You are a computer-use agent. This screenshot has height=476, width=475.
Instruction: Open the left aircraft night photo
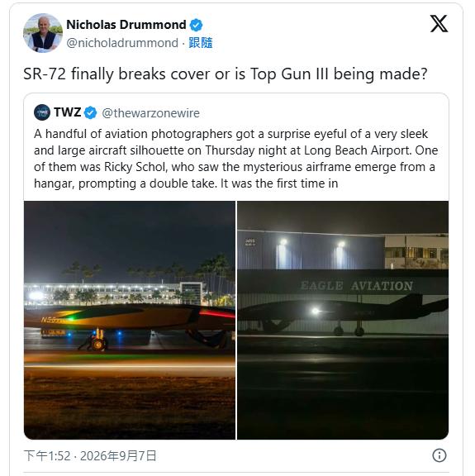click(130, 320)
